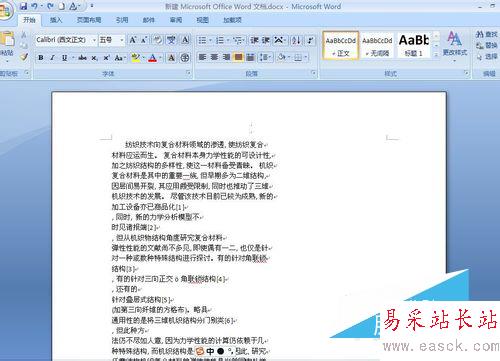Select the Format Painter brush icon
500x361 pixels.
coord(24,57)
